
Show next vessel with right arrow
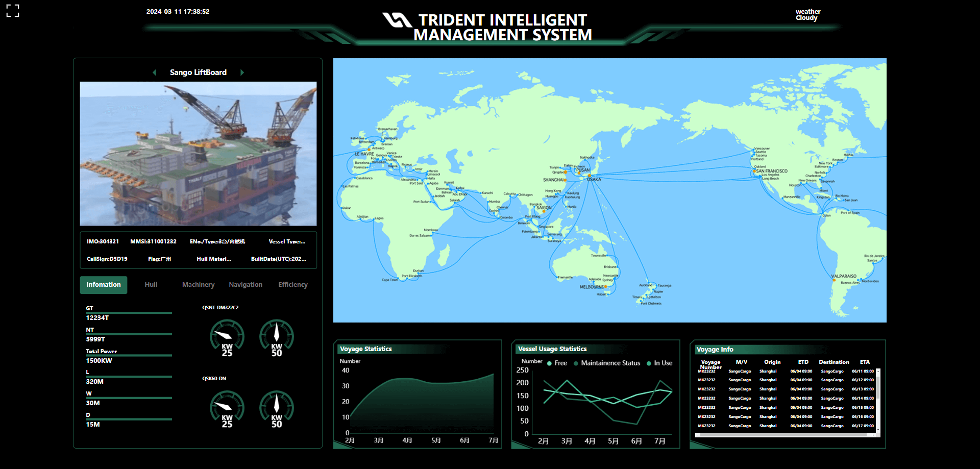pos(242,72)
